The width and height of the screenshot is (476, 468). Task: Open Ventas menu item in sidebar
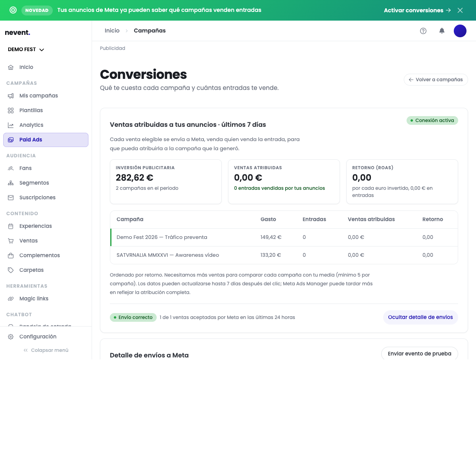tap(46, 241)
